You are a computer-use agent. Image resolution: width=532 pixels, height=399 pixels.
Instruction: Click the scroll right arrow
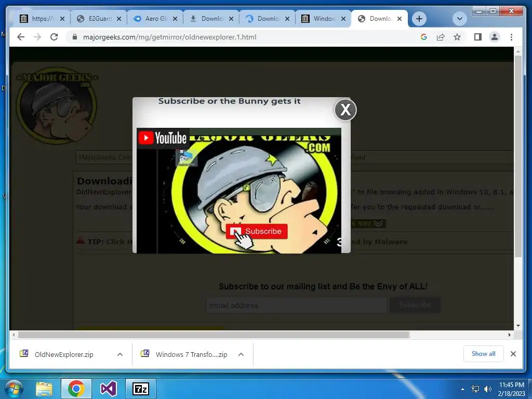point(509,335)
